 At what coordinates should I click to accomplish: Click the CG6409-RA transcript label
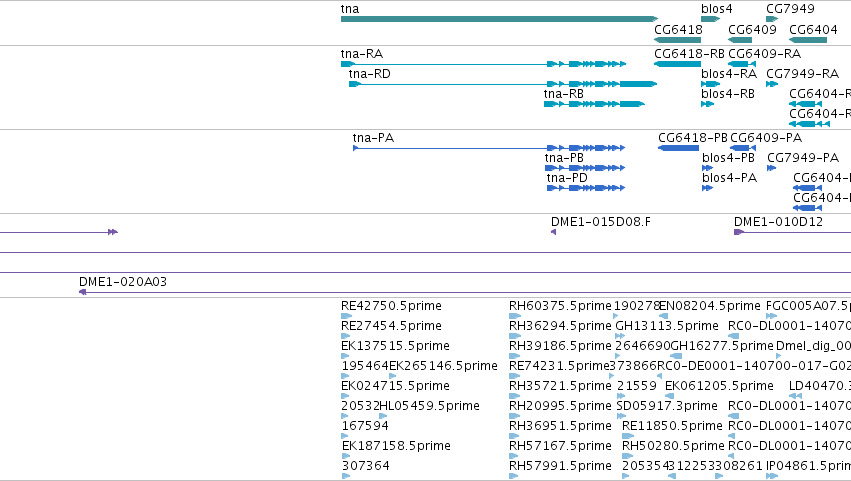765,54
